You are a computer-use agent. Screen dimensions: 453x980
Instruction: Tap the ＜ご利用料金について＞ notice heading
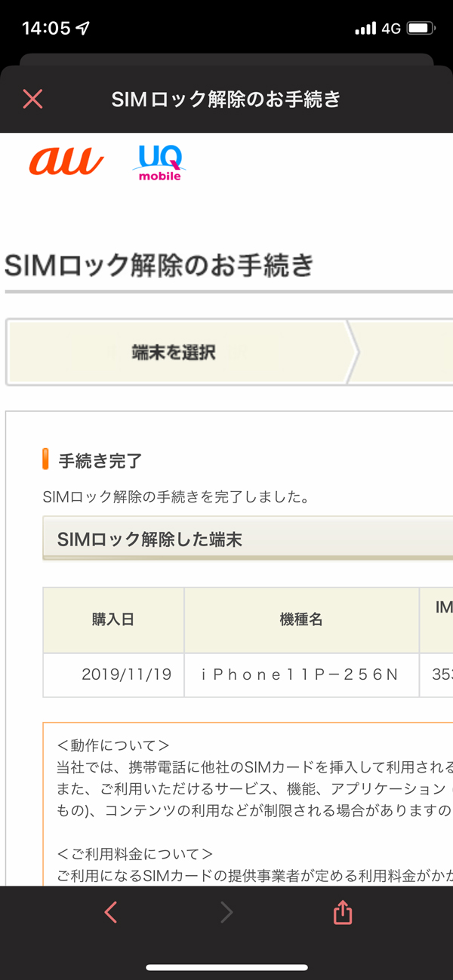pyautogui.click(x=135, y=854)
